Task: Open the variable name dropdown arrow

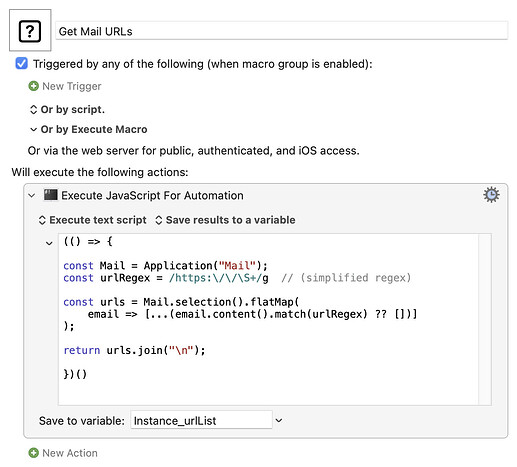Action: pos(279,420)
